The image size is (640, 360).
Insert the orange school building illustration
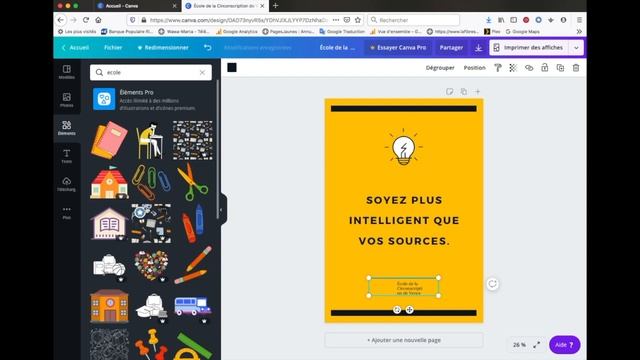tap(109, 306)
